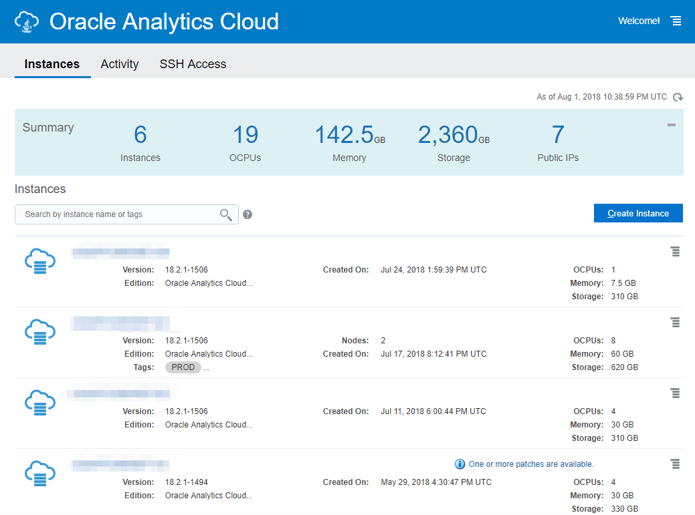Click the patches info icon
The width and height of the screenshot is (695, 515).
click(460, 464)
